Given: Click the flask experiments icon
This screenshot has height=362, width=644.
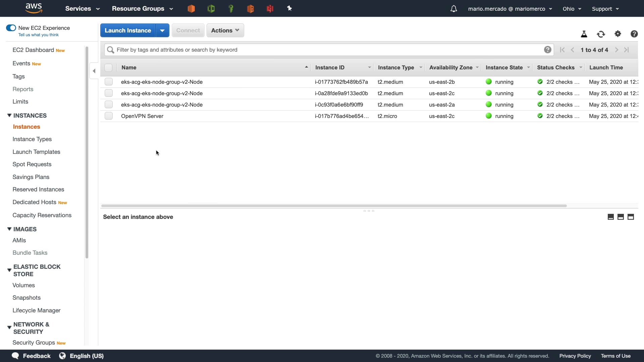Looking at the screenshot, I should pyautogui.click(x=584, y=34).
